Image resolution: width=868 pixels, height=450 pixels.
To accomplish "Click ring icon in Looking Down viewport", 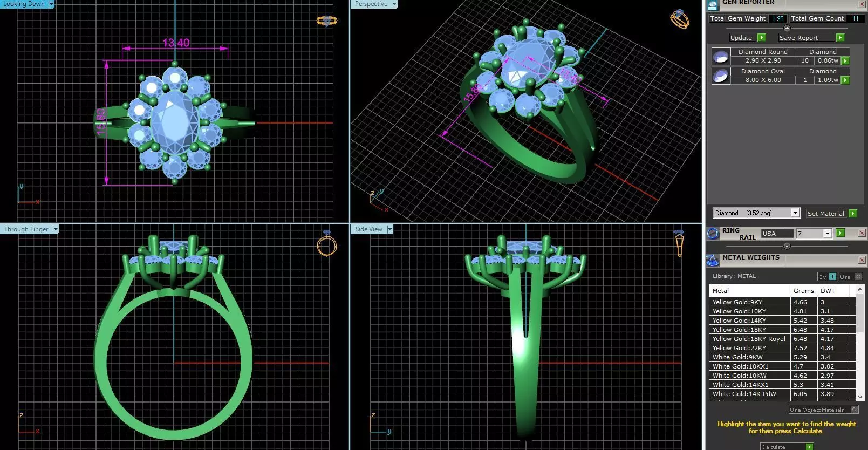I will click(x=327, y=21).
